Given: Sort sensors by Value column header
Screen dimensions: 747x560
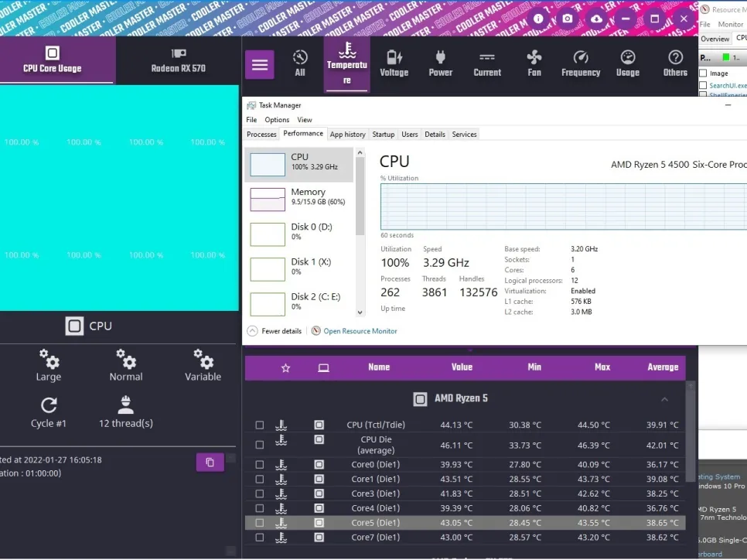Looking at the screenshot, I should click(462, 367).
